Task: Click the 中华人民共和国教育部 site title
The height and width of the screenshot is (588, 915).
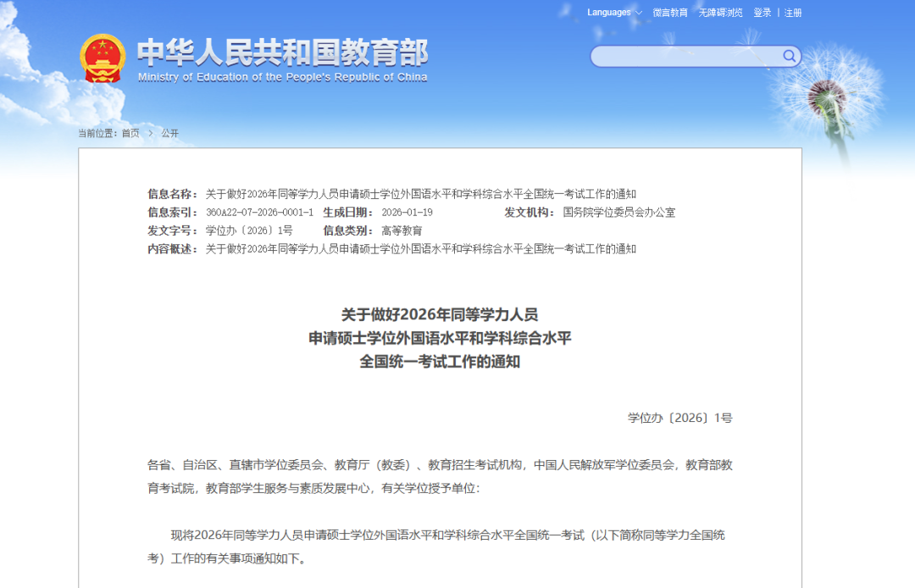Action: point(283,53)
